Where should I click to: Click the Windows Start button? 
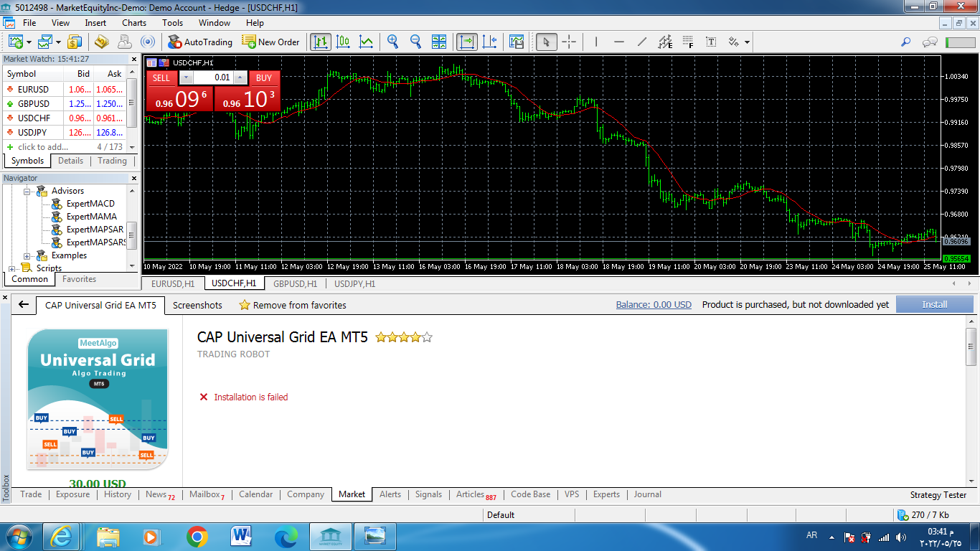tap(18, 536)
